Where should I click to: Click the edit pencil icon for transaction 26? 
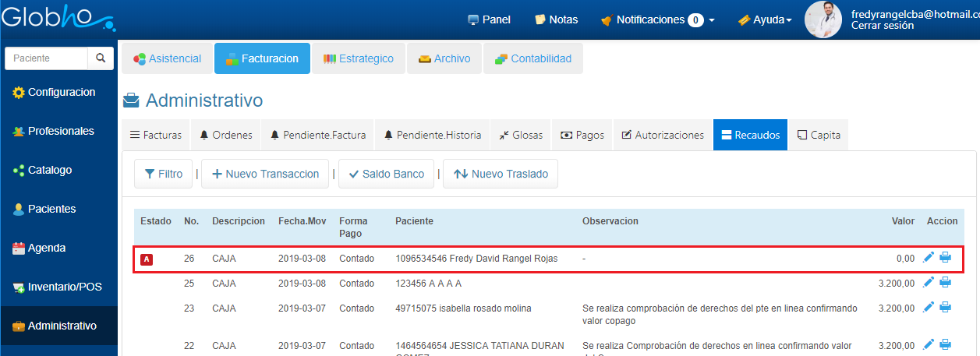click(x=928, y=258)
